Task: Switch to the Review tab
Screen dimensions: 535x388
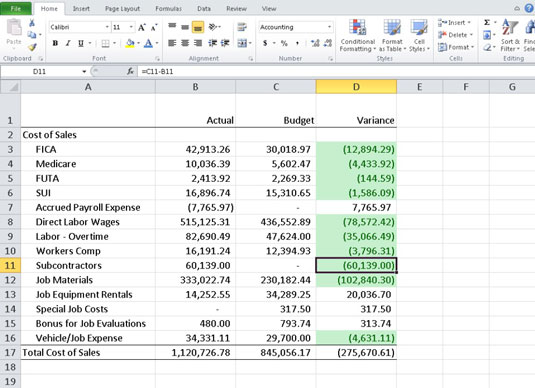Action: pyautogui.click(x=236, y=9)
